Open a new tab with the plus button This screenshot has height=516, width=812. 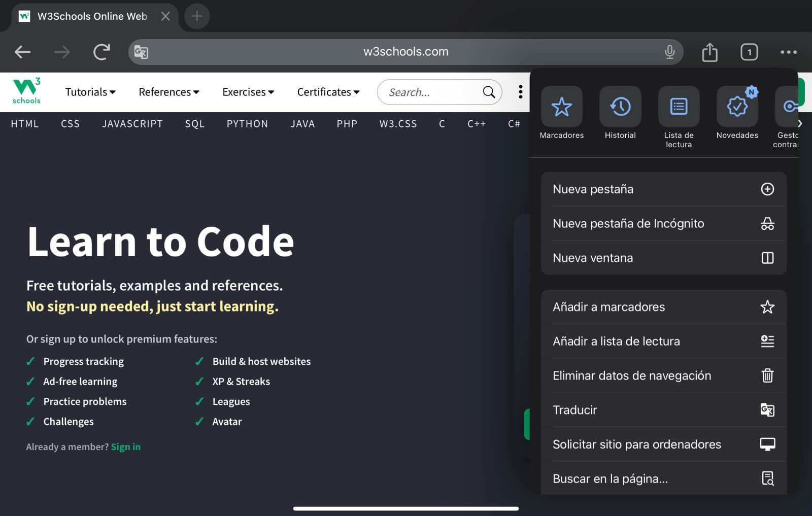point(197,16)
